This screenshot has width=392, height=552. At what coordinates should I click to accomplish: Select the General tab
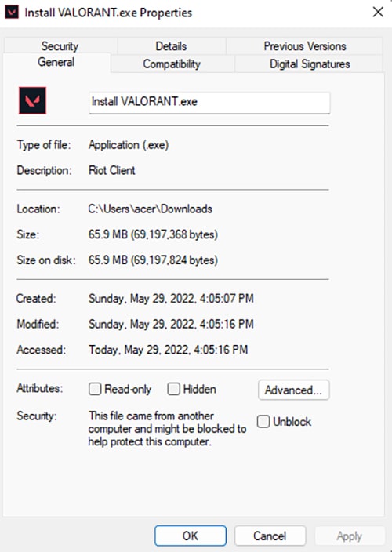click(x=56, y=62)
